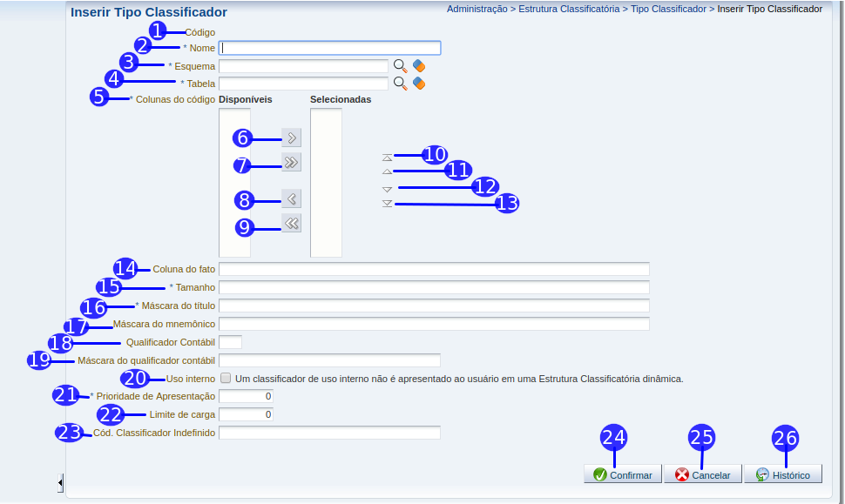
Task: Click the Nome text field
Action: pyautogui.click(x=330, y=49)
